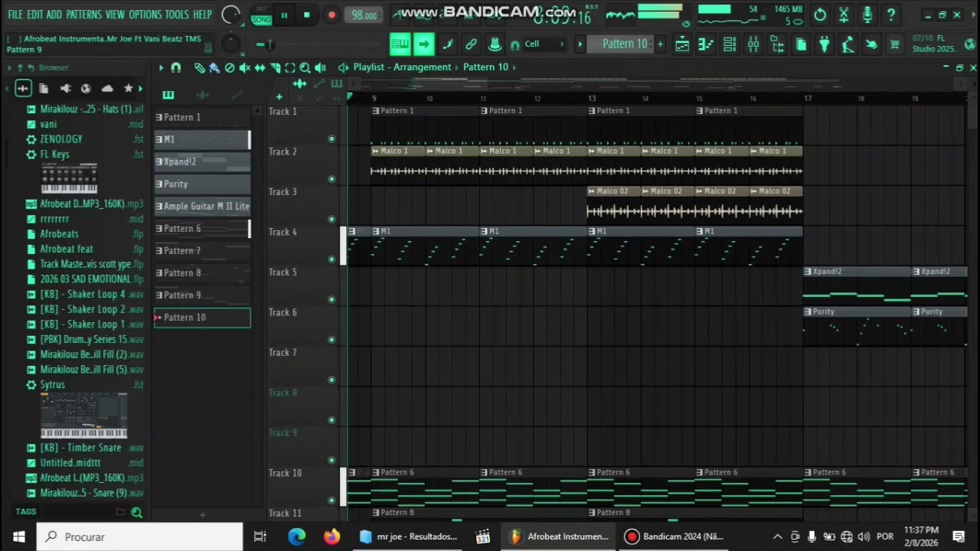Select the Zoom magnifier tool in playlist
The width and height of the screenshot is (980, 551).
tap(305, 67)
